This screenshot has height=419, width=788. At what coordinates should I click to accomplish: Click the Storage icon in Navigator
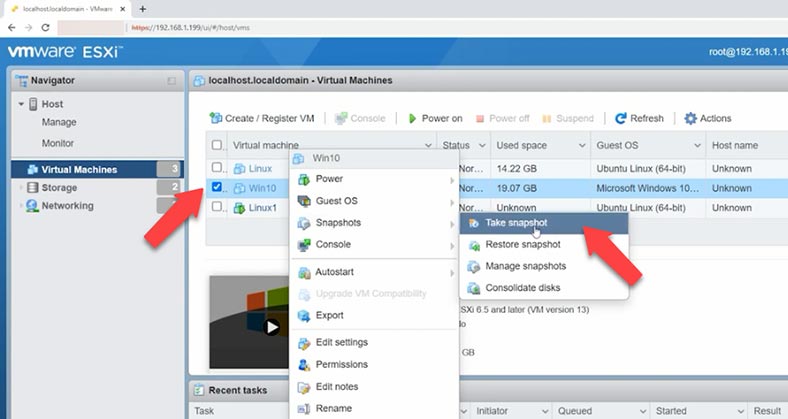(x=33, y=187)
